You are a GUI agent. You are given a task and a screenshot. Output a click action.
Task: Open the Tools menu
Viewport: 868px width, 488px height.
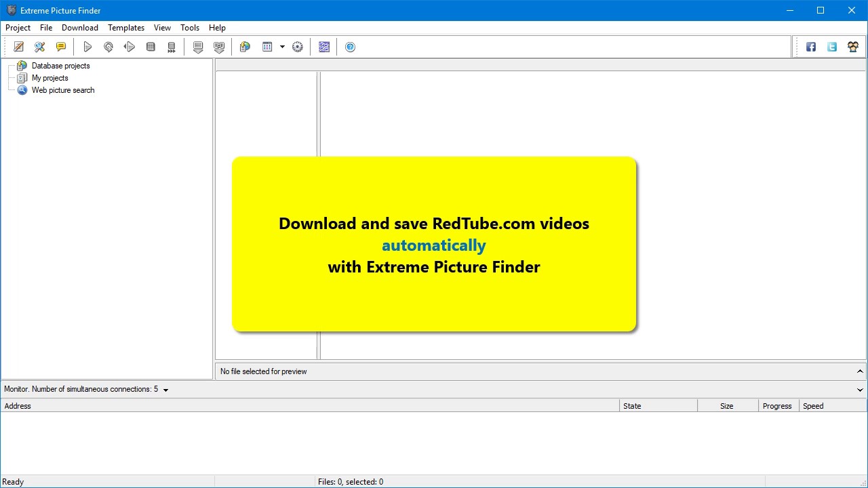click(190, 28)
